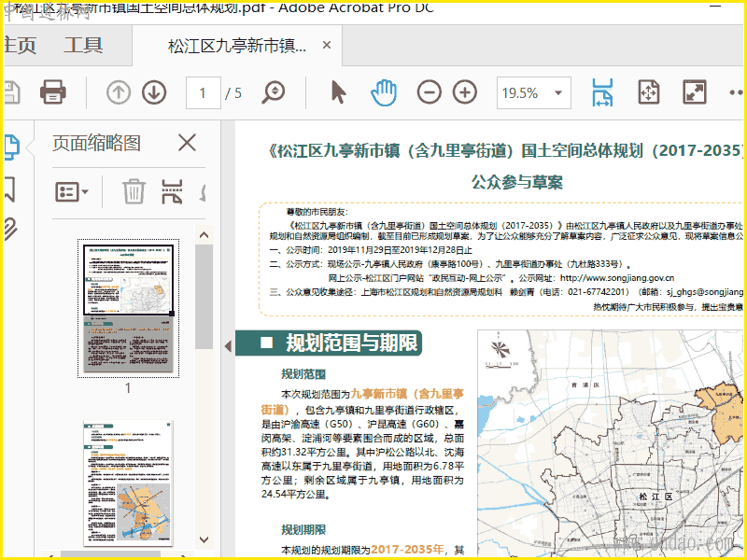Choose the arrow selection tool

pyautogui.click(x=338, y=92)
